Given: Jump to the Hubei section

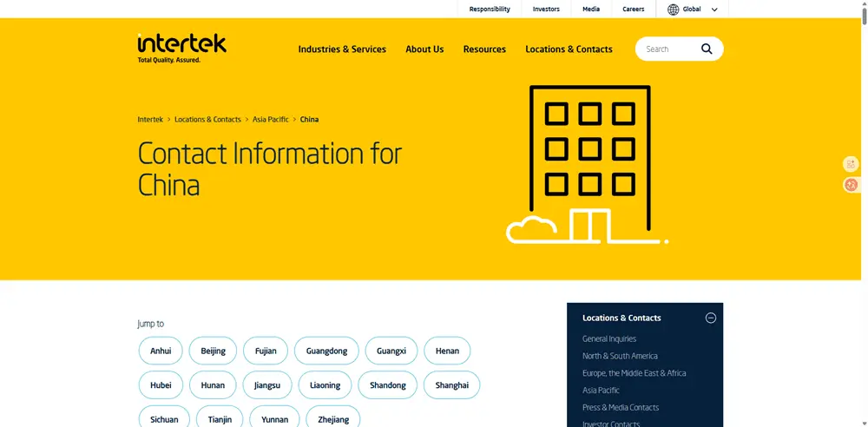Looking at the screenshot, I should click(x=161, y=385).
